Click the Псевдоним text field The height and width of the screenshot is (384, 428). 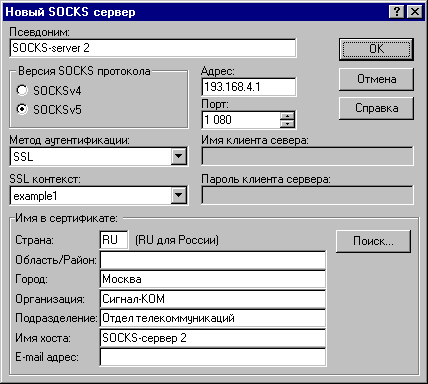(153, 48)
